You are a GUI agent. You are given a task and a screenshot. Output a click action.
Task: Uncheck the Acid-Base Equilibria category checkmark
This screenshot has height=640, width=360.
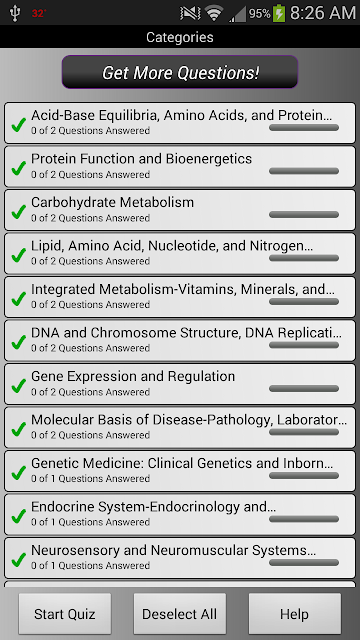tap(18, 125)
